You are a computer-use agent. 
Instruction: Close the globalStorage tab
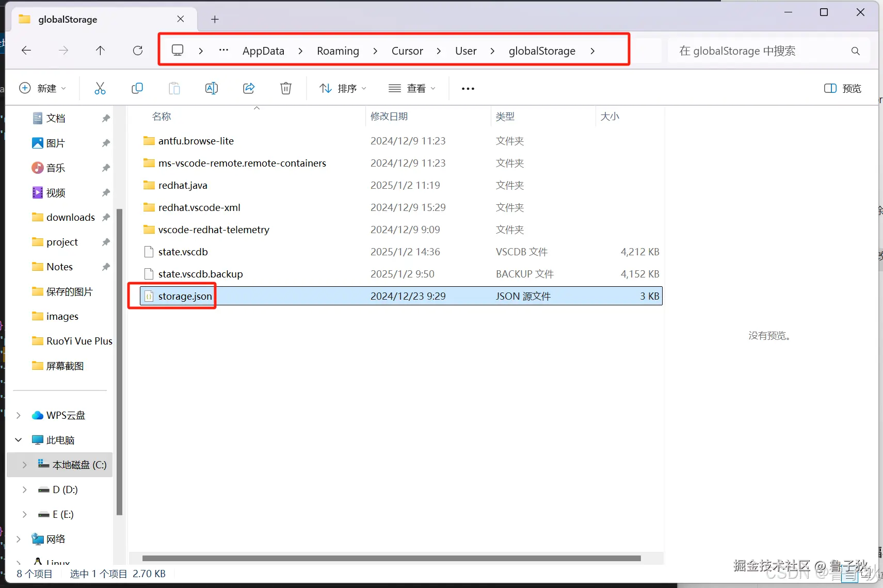[181, 19]
